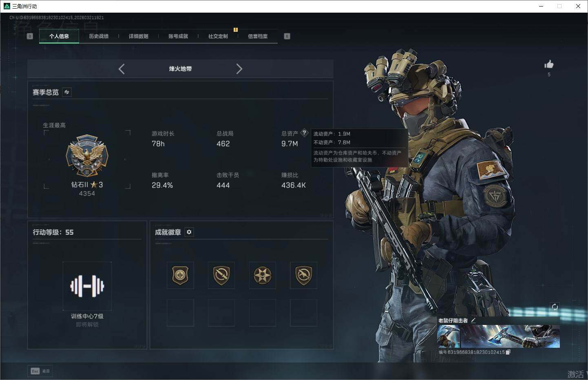Edit the 老鼠仔阻击者 nickname pencil icon
The width and height of the screenshot is (588, 380).
pos(473,320)
